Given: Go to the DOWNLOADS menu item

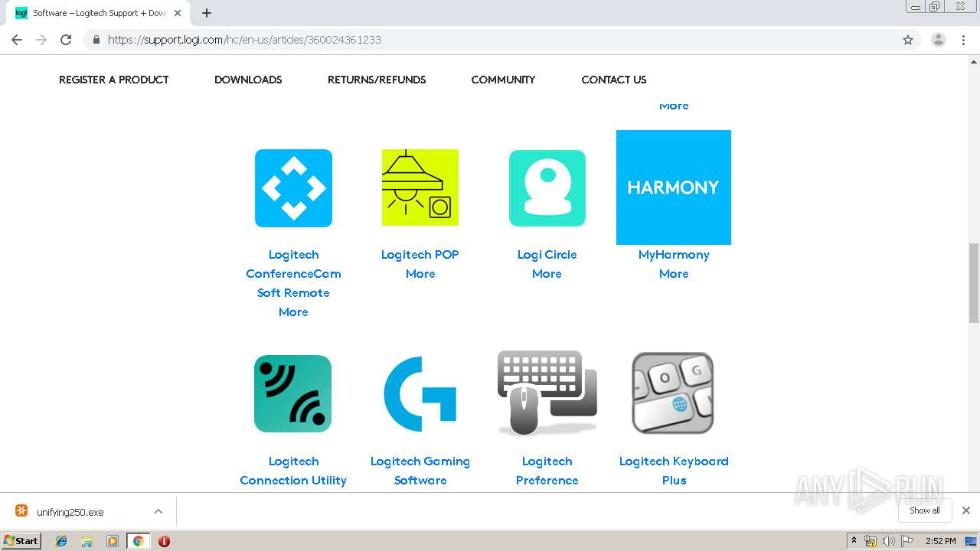Looking at the screenshot, I should pyautogui.click(x=248, y=80).
